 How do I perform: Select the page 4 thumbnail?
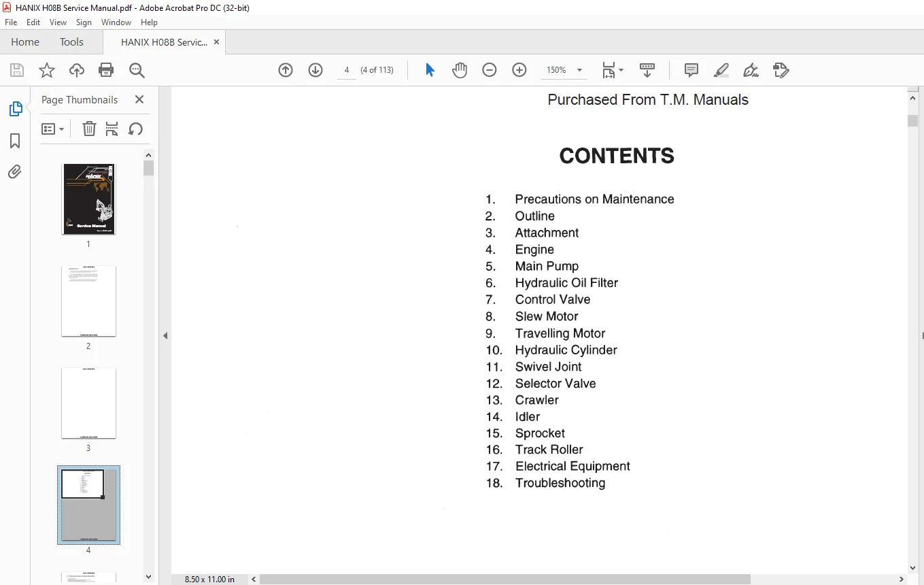(x=88, y=505)
